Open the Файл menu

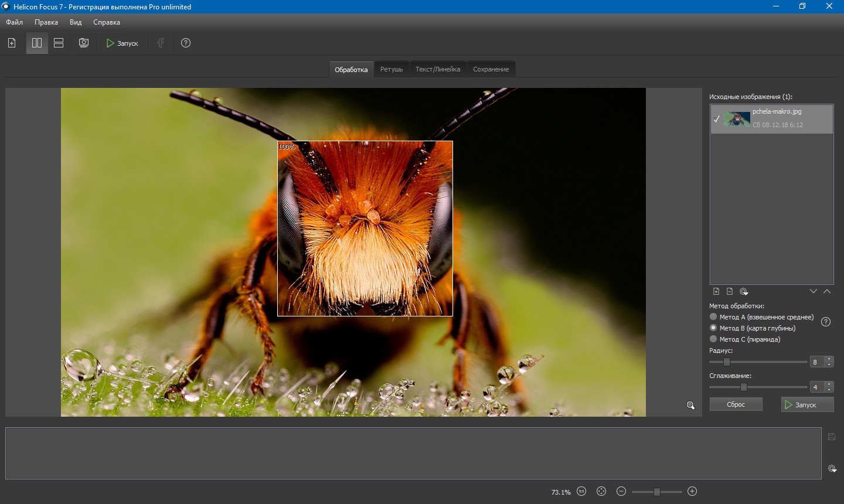[x=15, y=22]
